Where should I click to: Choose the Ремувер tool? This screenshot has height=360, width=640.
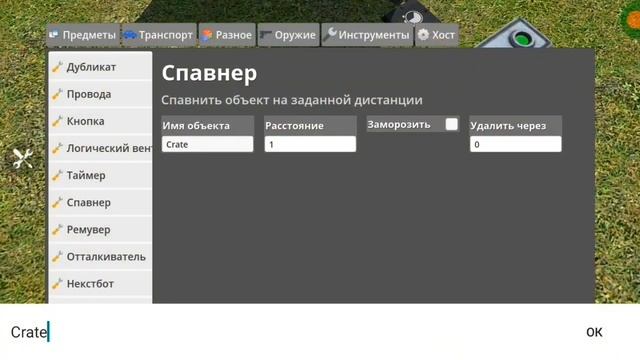100,230
